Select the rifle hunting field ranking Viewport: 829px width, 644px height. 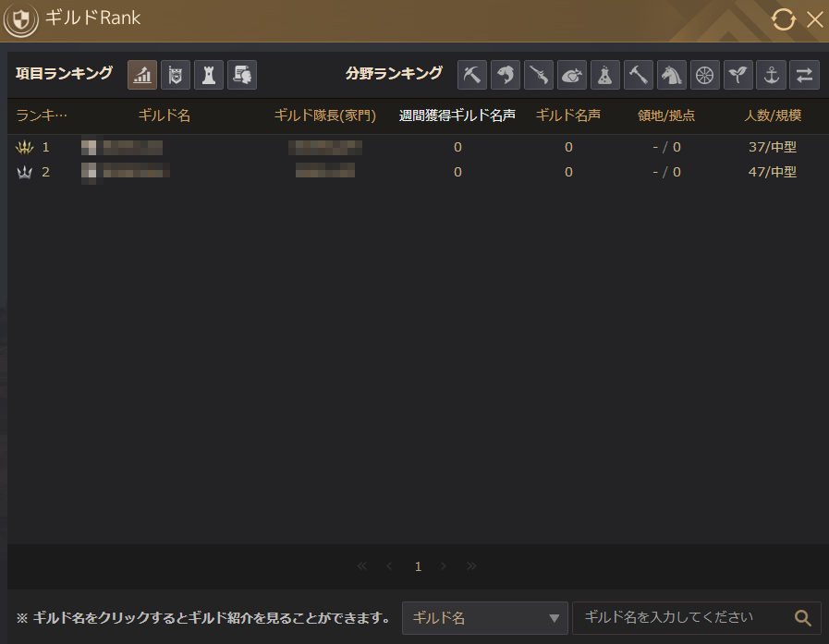(539, 75)
